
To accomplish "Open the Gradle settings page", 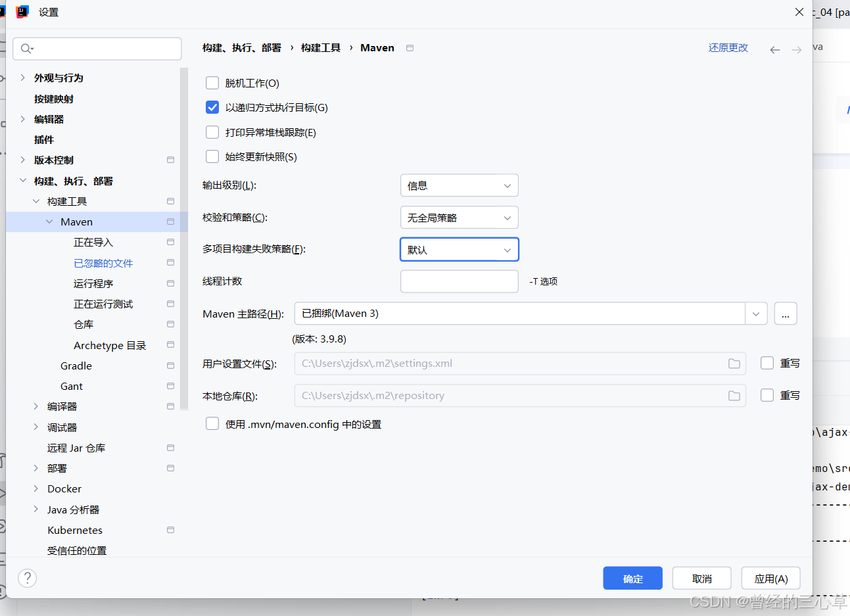I will (76, 366).
